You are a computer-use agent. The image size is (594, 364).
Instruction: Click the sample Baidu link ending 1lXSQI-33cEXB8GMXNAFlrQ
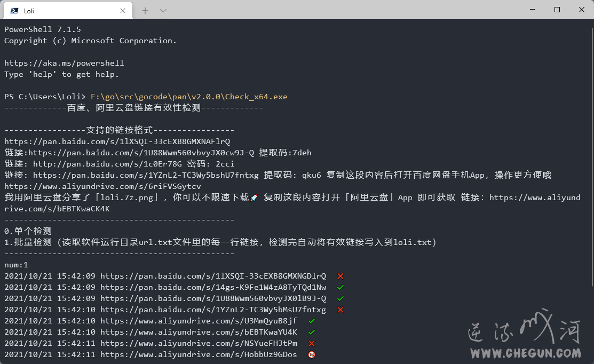[x=117, y=141]
